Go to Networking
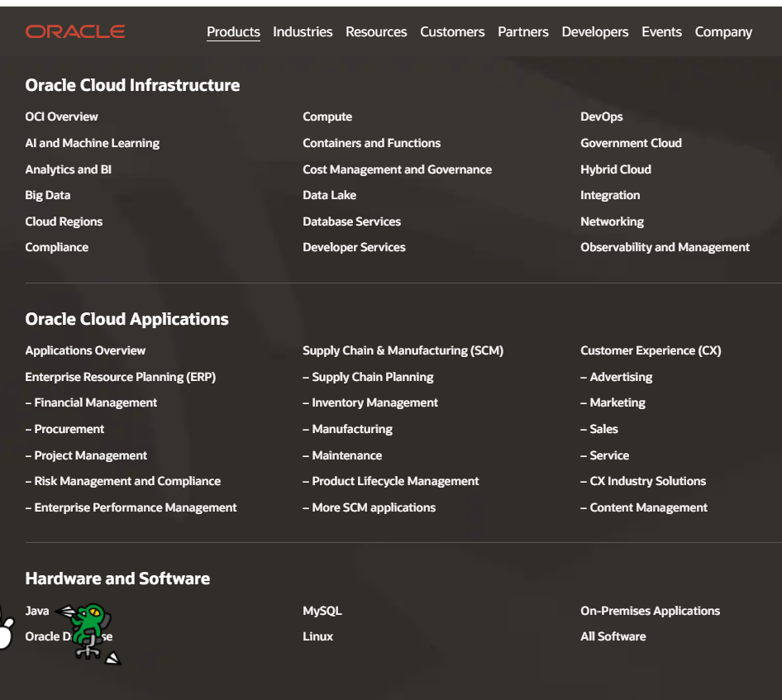This screenshot has height=700, width=782. (612, 221)
